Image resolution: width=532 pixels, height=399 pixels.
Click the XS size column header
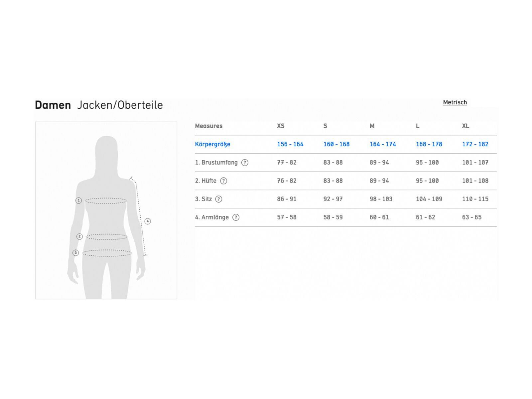281,126
